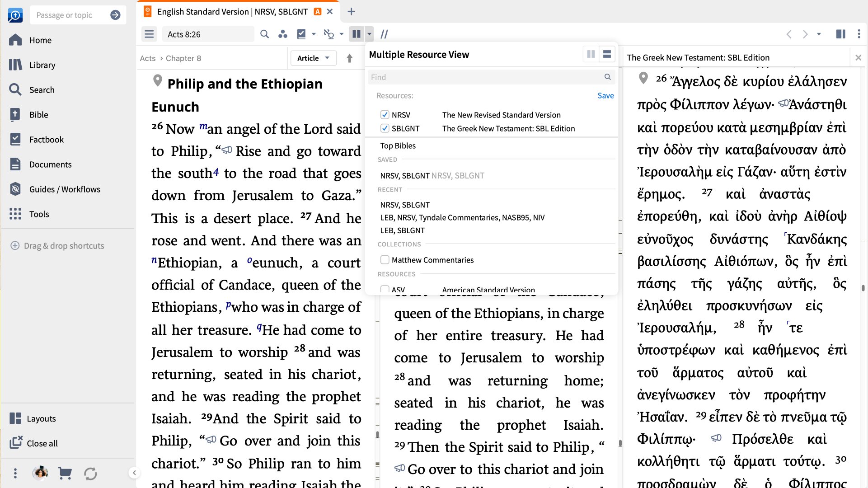Screen dimensions: 868x488
Task: Close the English Standard Version tab
Action: point(330,12)
